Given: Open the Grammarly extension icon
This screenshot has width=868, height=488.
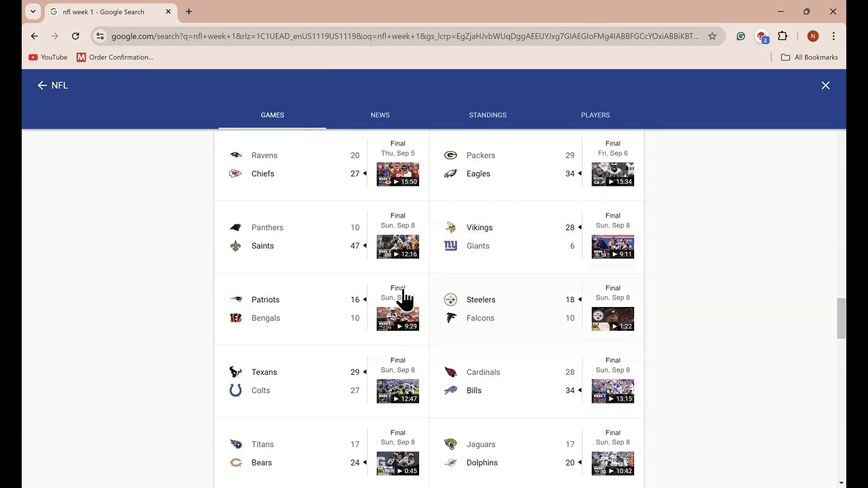Looking at the screenshot, I should pos(741,36).
